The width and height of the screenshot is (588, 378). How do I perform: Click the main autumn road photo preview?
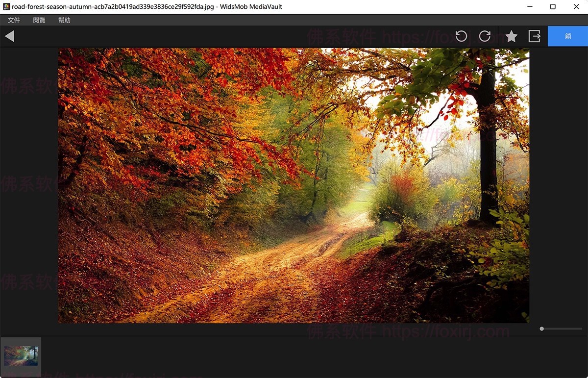click(294, 185)
